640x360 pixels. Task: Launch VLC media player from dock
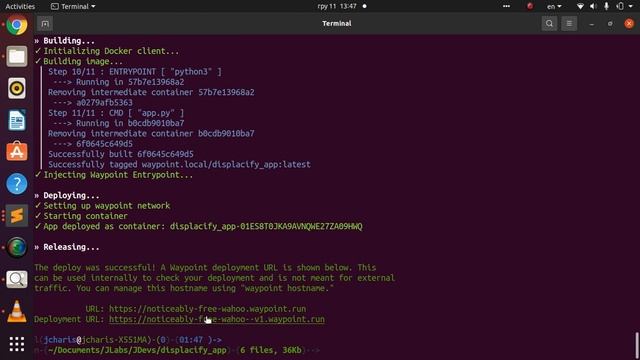17,311
